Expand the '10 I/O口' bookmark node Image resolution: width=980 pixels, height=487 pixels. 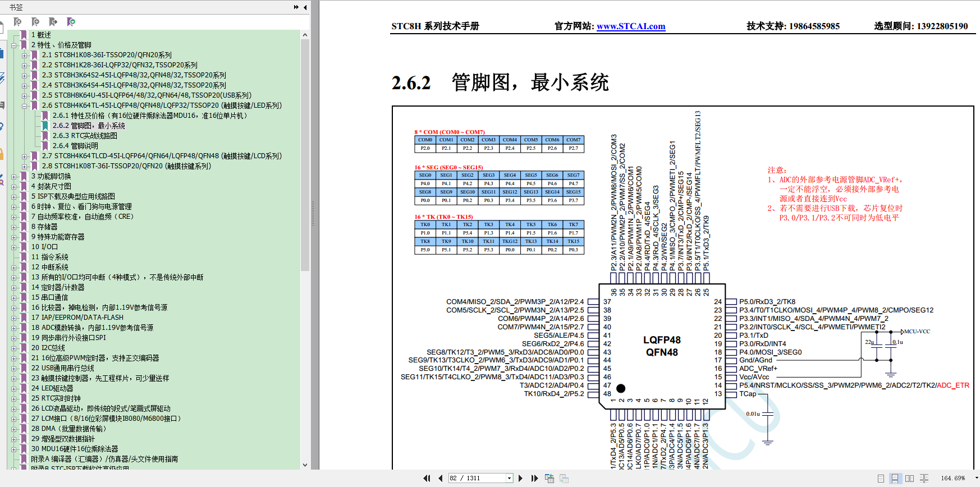pyautogui.click(x=14, y=247)
